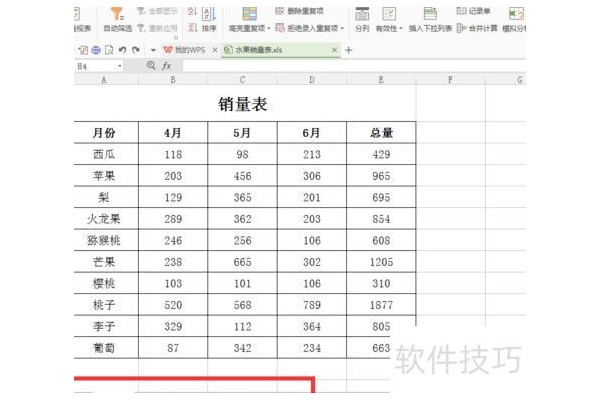The width and height of the screenshot is (600, 400).
Task: Close the 我的WPS tab
Action: 215,50
